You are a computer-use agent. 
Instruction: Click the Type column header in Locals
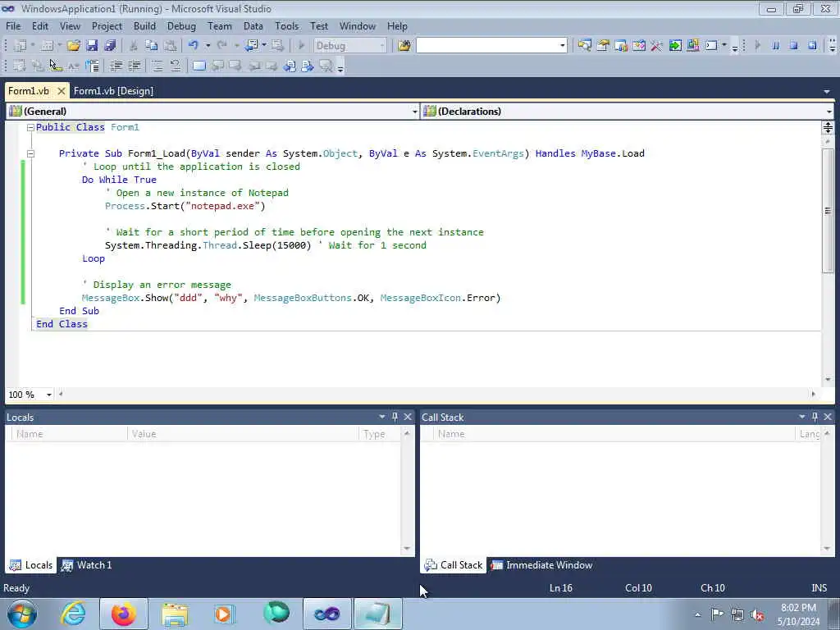point(379,434)
